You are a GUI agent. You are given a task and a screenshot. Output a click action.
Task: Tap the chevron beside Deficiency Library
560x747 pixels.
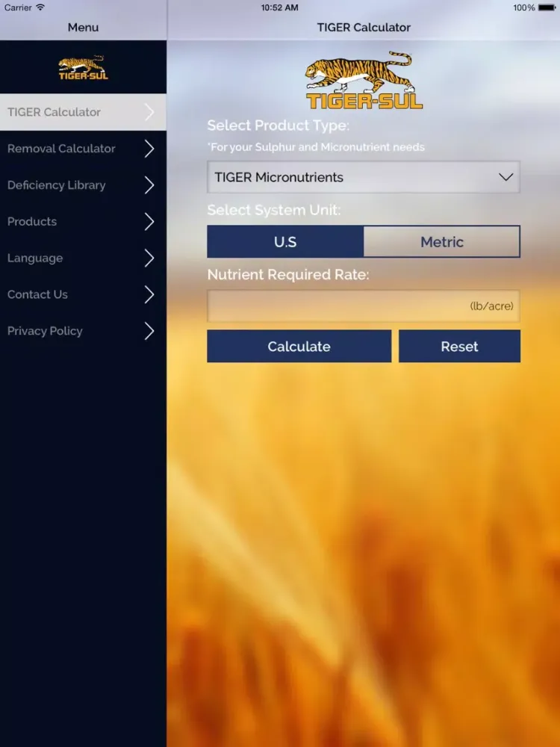click(x=149, y=185)
